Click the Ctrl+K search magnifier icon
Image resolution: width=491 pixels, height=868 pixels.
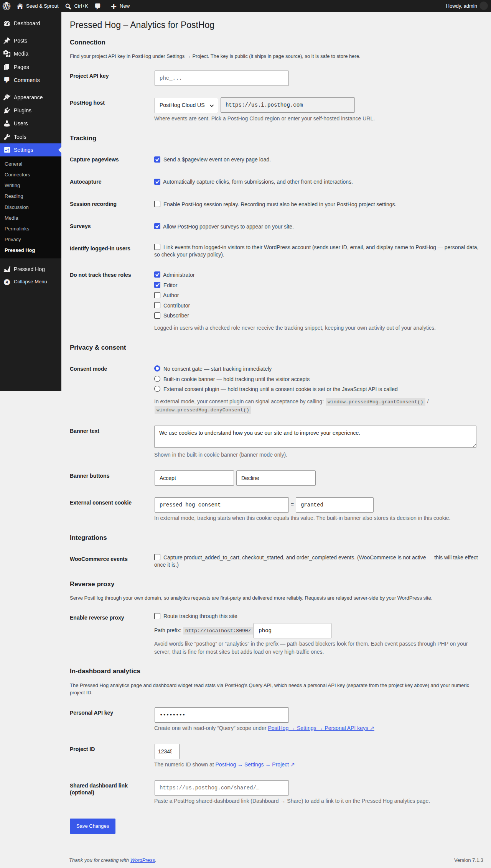coord(68,6)
